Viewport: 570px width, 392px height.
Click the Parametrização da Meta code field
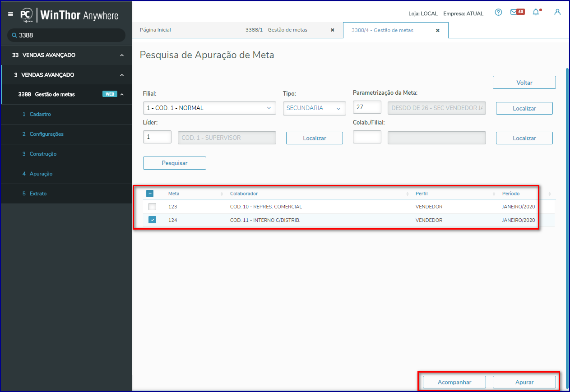tap(367, 107)
